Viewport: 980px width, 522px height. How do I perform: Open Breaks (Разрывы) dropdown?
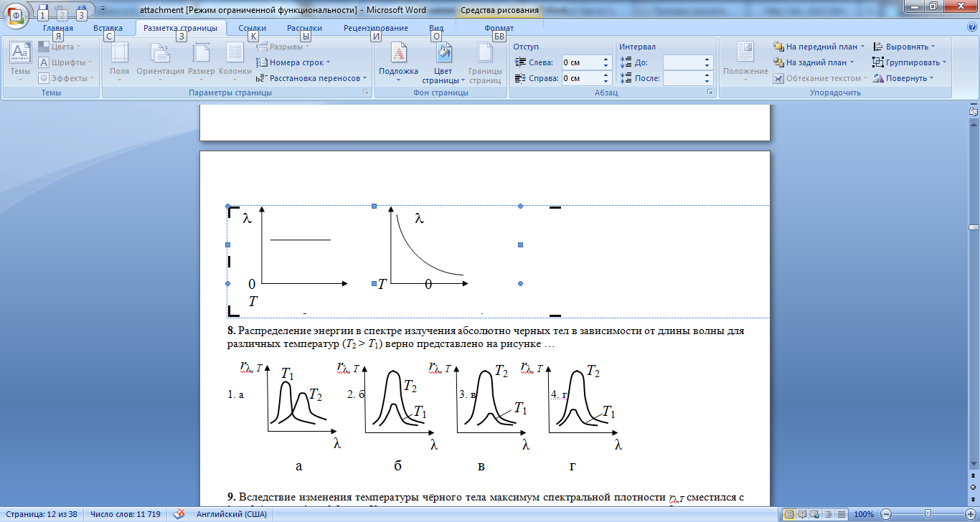pos(283,47)
